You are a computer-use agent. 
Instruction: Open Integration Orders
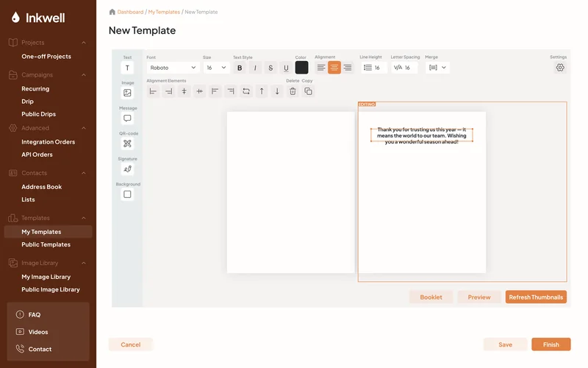click(48, 142)
